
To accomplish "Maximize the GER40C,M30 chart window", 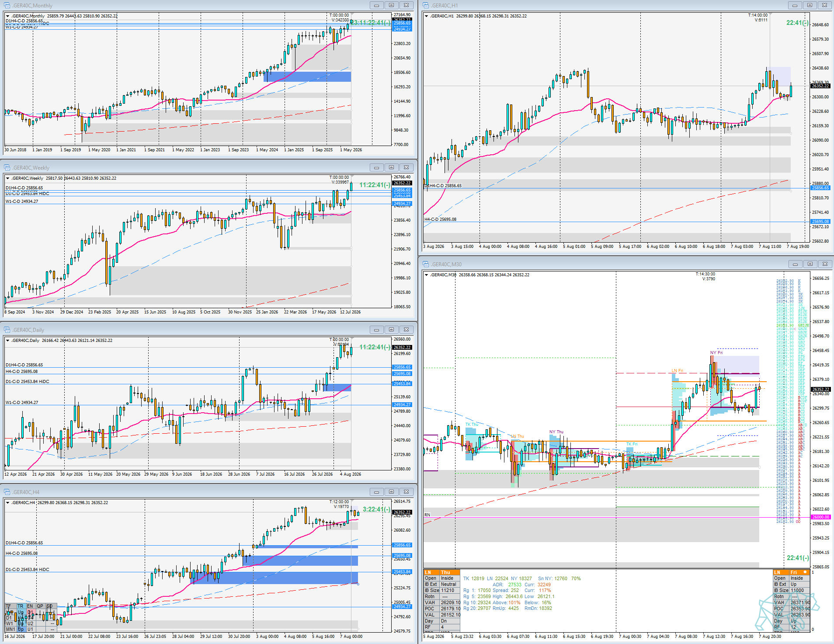I will (x=810, y=264).
